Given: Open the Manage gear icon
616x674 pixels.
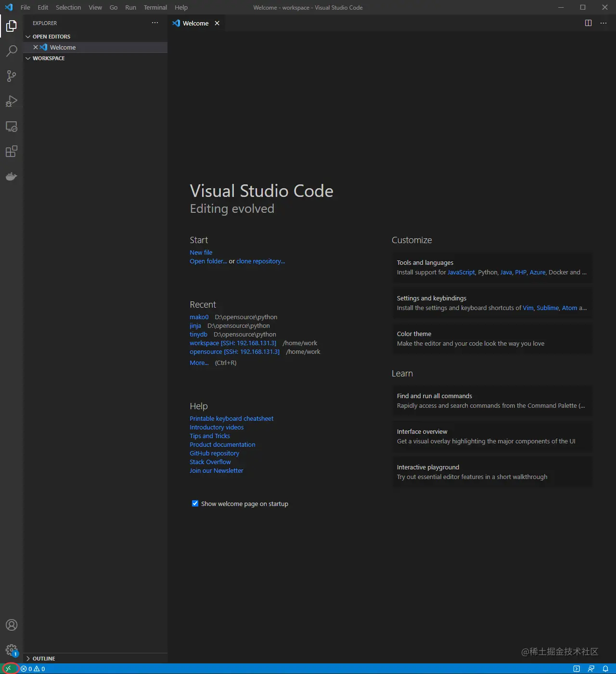Looking at the screenshot, I should [x=12, y=650].
